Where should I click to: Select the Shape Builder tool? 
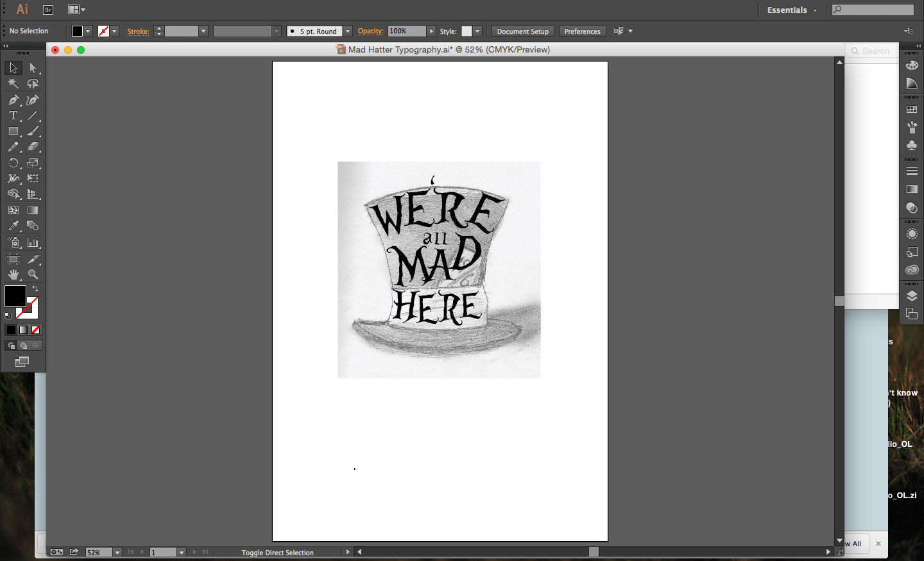pyautogui.click(x=13, y=194)
